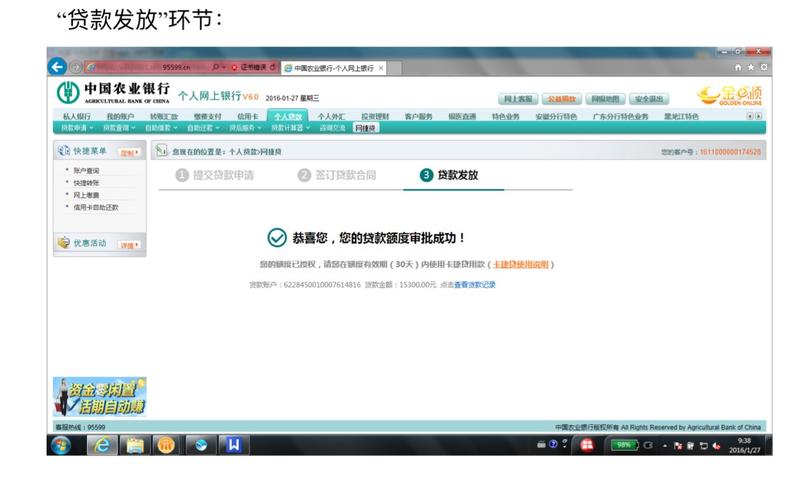The image size is (795, 500).
Task: Click the 网银地图 button
Action: 605,99
